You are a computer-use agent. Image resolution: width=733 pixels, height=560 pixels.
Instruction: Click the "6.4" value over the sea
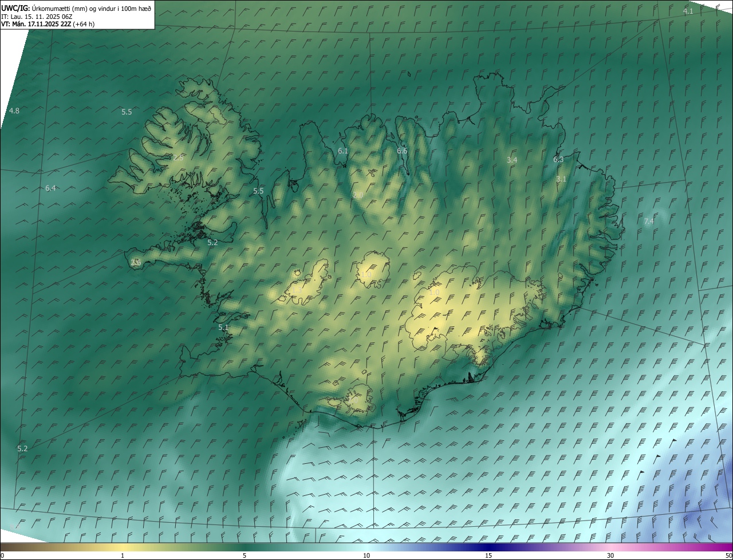(x=50, y=188)
